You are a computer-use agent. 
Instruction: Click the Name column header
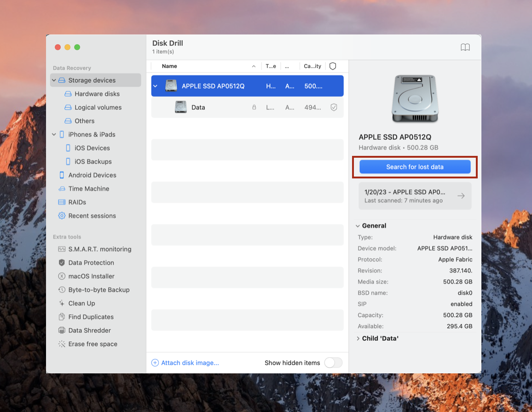tap(169, 66)
